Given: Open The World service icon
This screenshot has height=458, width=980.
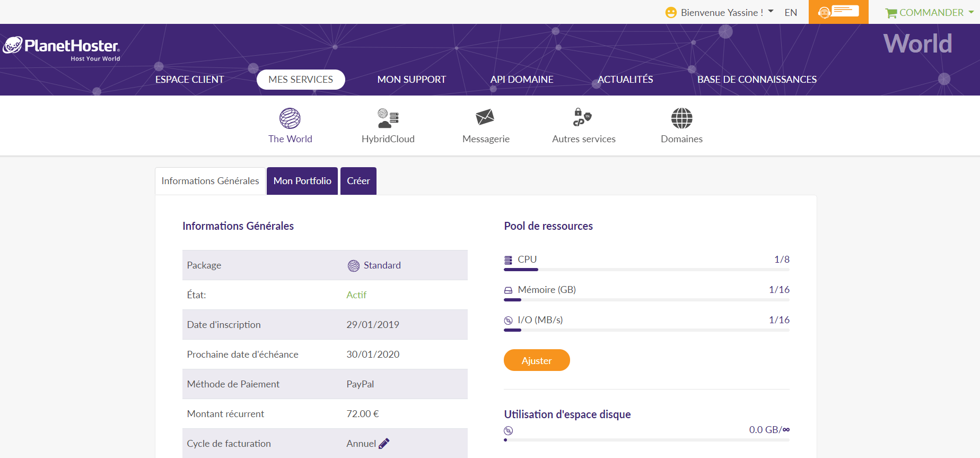Looking at the screenshot, I should [x=290, y=118].
